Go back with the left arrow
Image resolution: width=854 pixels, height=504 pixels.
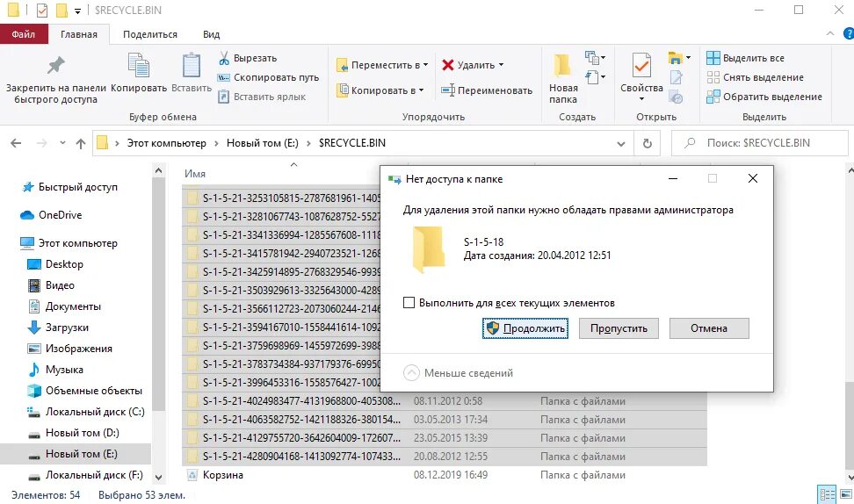(16, 143)
